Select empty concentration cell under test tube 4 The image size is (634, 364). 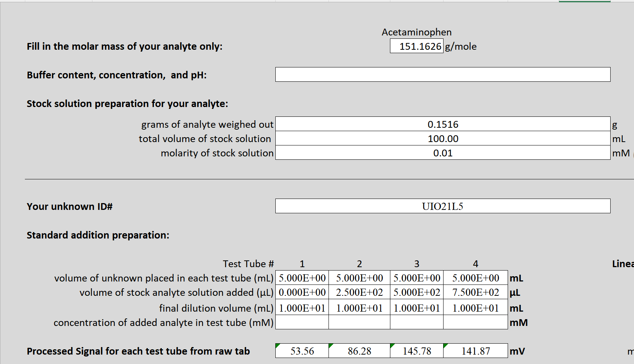tap(475, 323)
